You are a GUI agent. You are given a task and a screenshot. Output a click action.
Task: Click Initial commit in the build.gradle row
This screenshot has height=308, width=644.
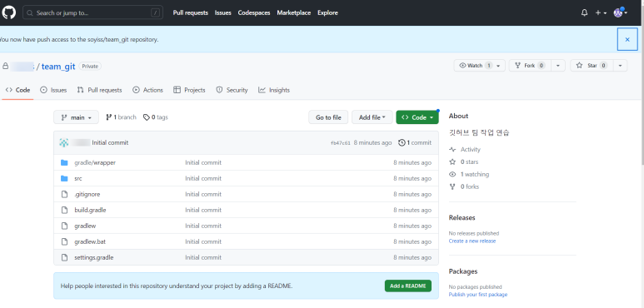pyautogui.click(x=203, y=210)
